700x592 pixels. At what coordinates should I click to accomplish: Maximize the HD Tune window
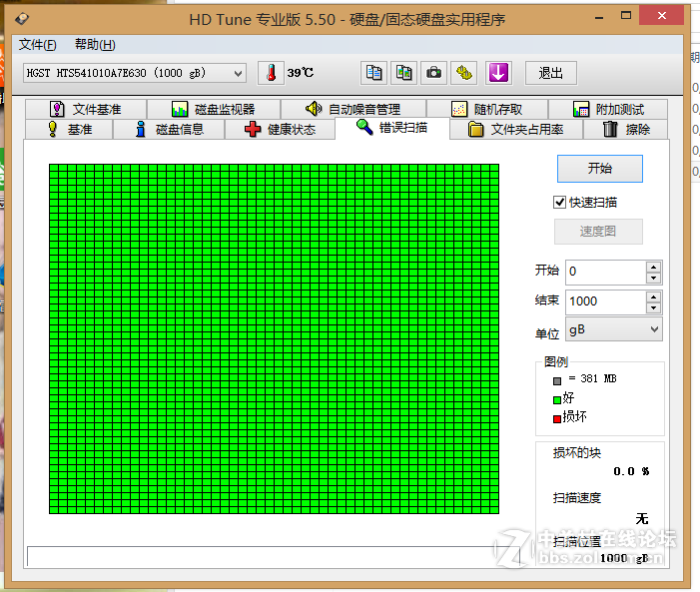(626, 16)
